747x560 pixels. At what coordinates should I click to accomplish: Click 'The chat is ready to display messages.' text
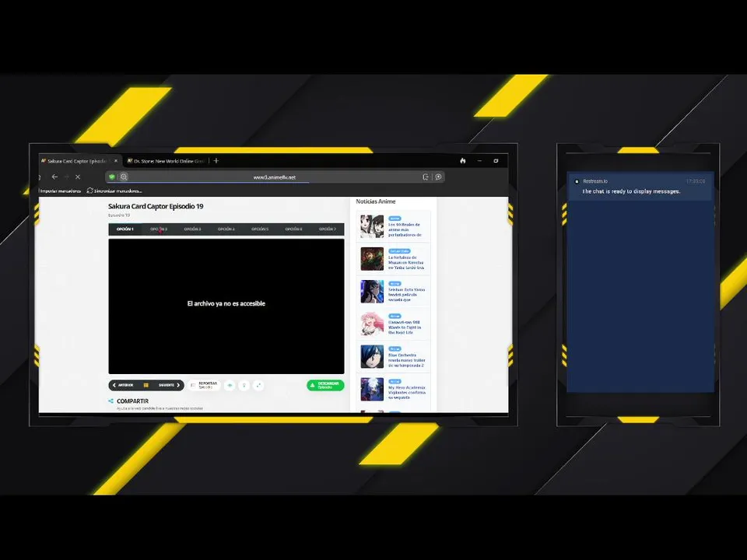click(631, 191)
